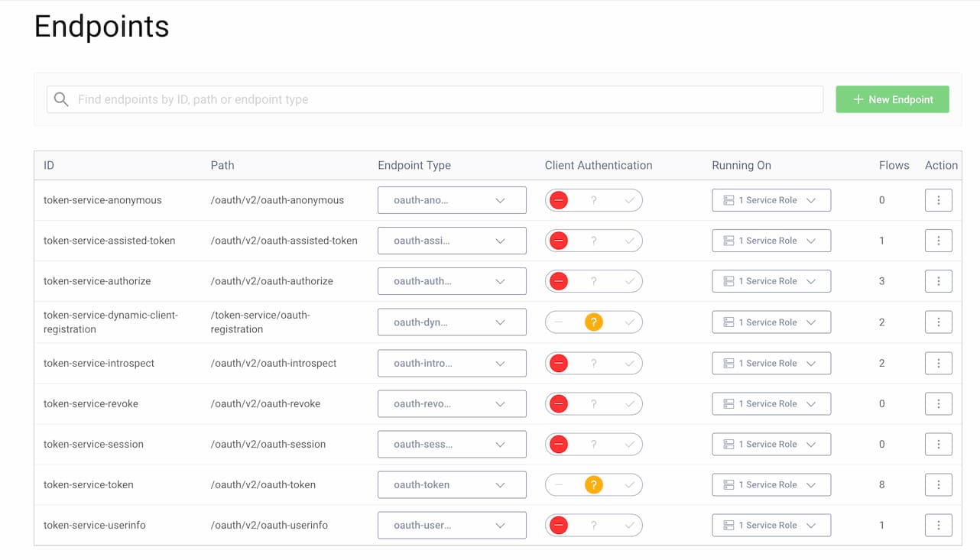Enable client authentication for token-service-token
The image size is (980, 560).
tap(628, 484)
